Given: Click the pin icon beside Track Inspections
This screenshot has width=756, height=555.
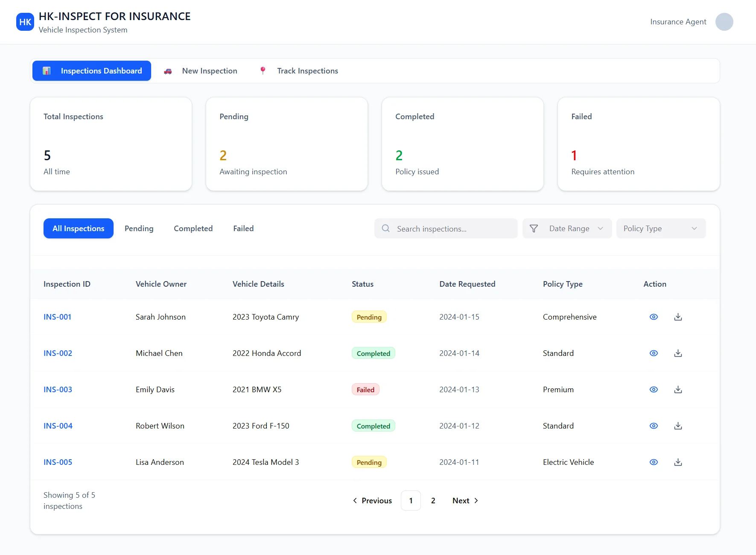Looking at the screenshot, I should point(263,70).
